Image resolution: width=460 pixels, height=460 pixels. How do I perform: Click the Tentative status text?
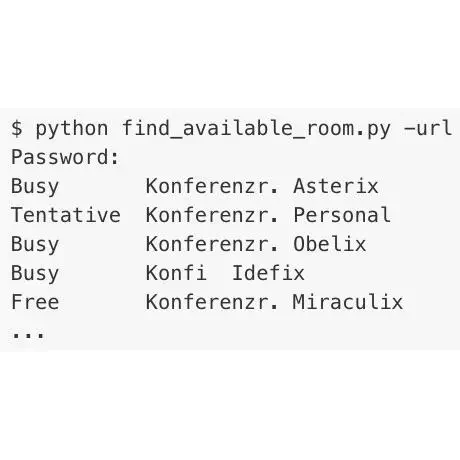(66, 215)
